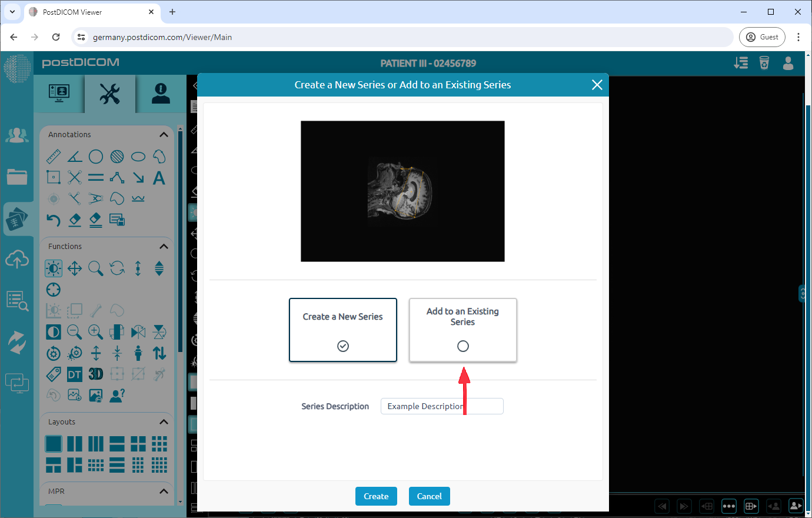Switch to the patient profile tab

click(x=161, y=94)
